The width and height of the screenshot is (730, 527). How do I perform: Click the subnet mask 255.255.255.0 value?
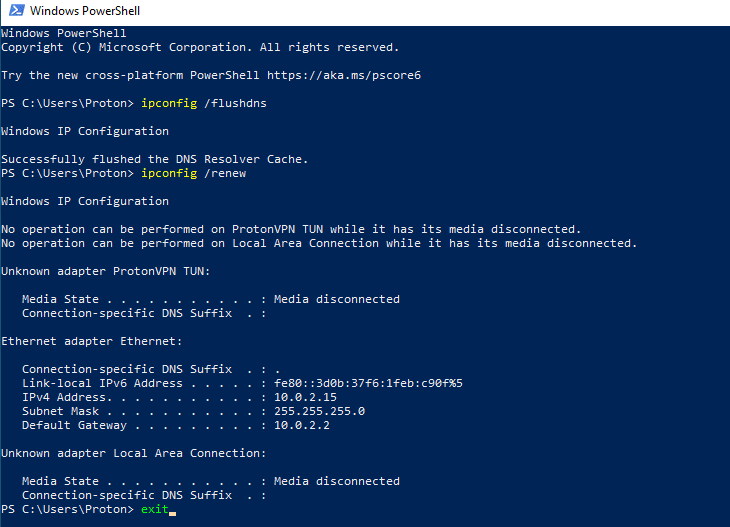tap(319, 411)
